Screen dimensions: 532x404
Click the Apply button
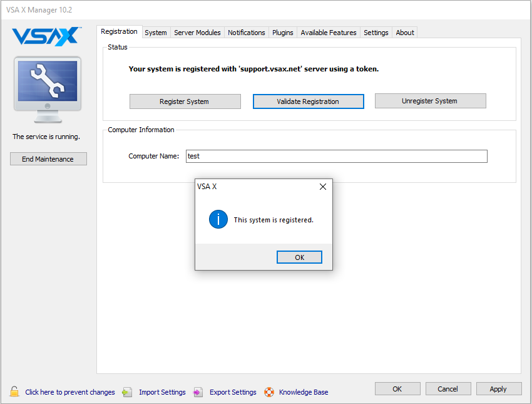coord(498,389)
